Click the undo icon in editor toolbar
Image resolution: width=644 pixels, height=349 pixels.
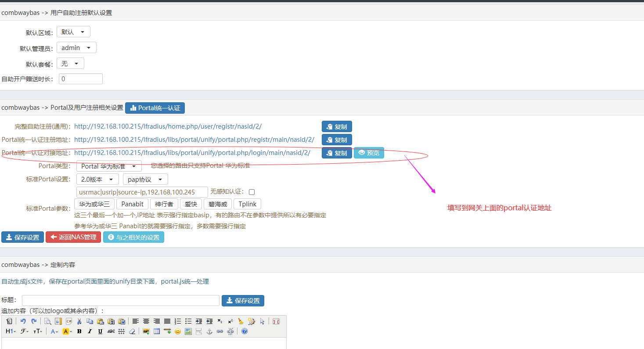[23, 321]
